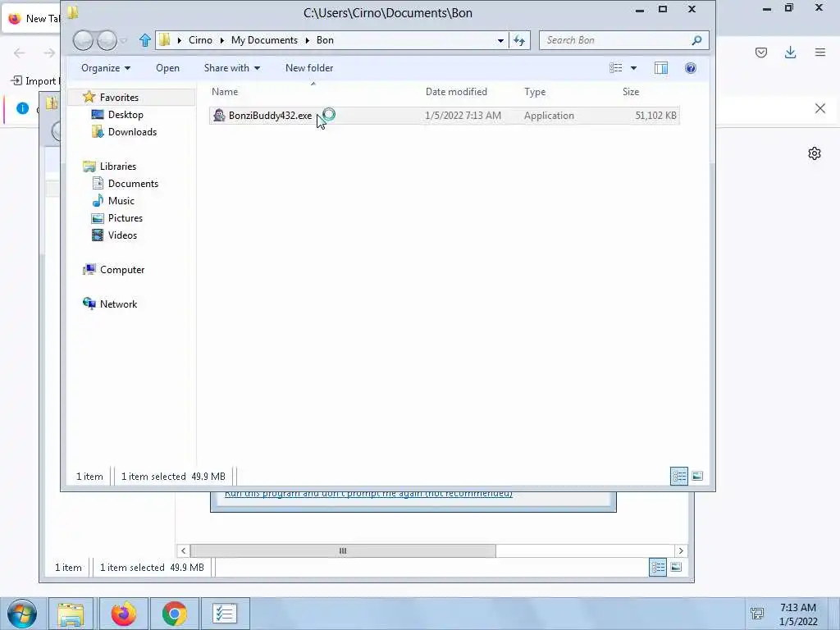Select Libraries in the navigation pane
This screenshot has width=840, height=630.
118,166
